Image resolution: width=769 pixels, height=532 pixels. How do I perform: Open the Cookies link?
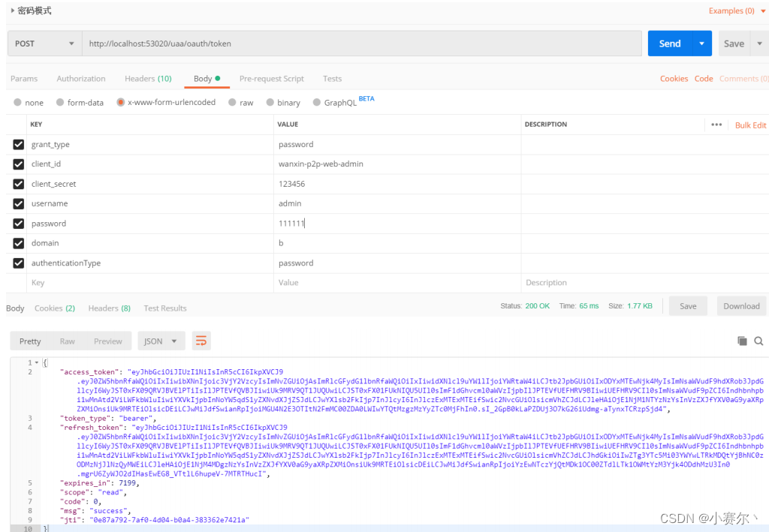click(x=674, y=78)
